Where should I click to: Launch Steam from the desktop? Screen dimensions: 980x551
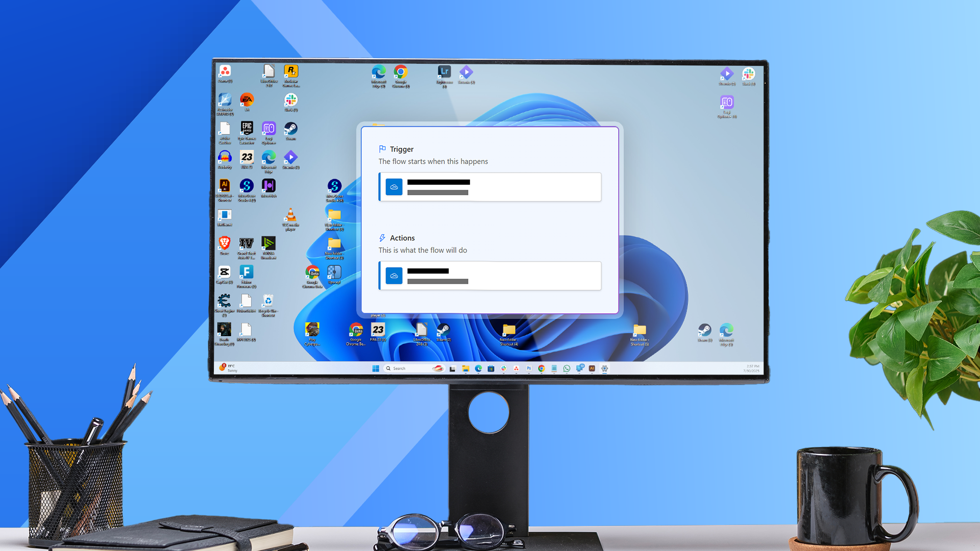[x=290, y=129]
